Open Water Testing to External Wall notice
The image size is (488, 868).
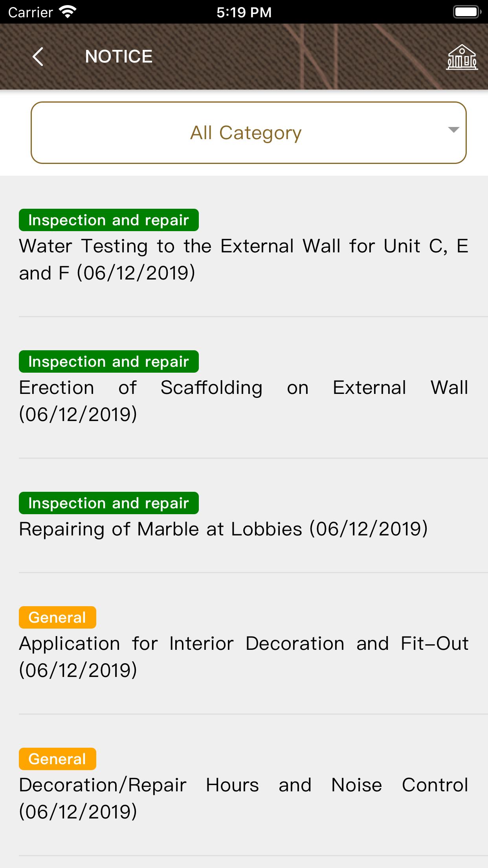244,259
